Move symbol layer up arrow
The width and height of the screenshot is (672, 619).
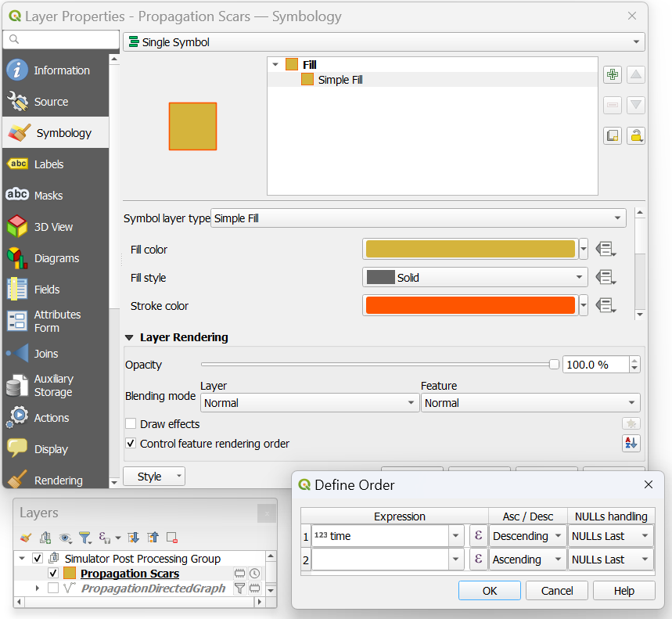click(636, 74)
